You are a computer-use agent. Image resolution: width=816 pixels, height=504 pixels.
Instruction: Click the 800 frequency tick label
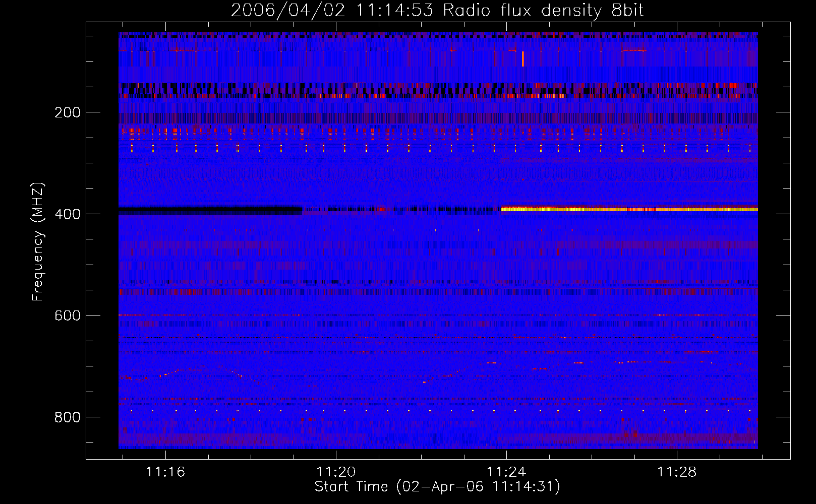pyautogui.click(x=68, y=417)
